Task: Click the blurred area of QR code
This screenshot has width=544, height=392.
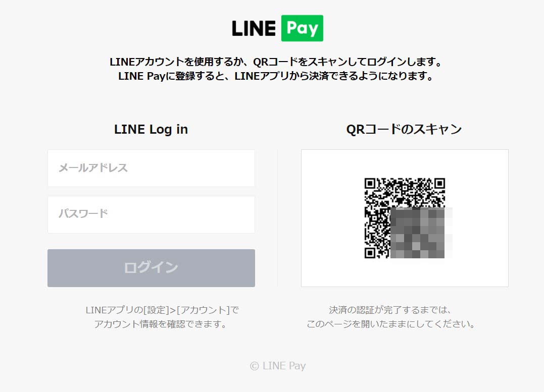Action: point(421,233)
